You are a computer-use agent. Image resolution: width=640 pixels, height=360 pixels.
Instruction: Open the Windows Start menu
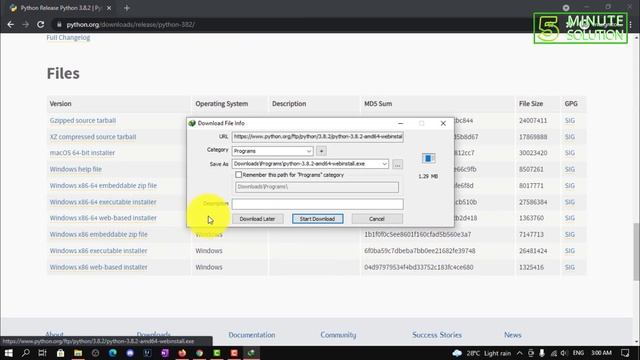pos(8,353)
